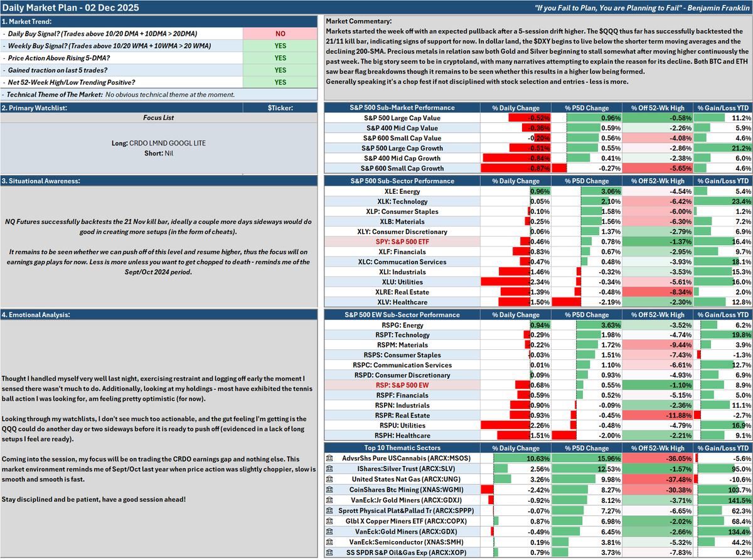Select the highlighted 'SPY: S&P 500 ETF' label
The width and height of the screenshot is (753, 560).
click(x=402, y=241)
